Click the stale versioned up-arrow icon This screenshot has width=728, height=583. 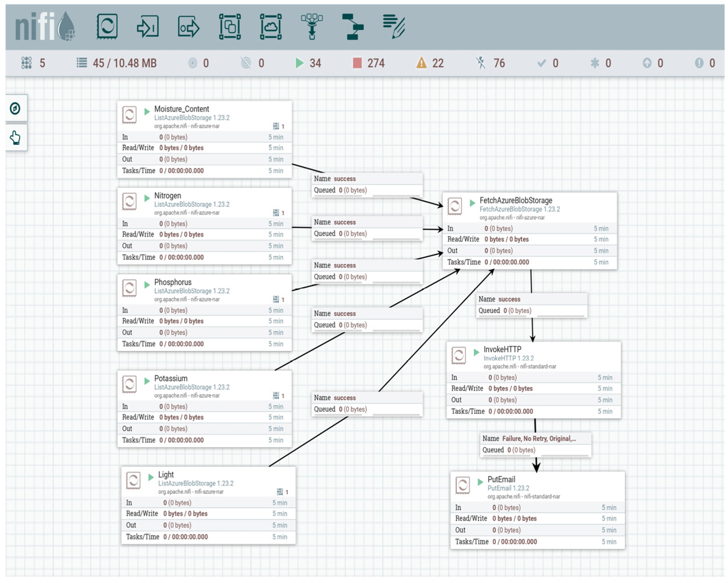(x=647, y=63)
